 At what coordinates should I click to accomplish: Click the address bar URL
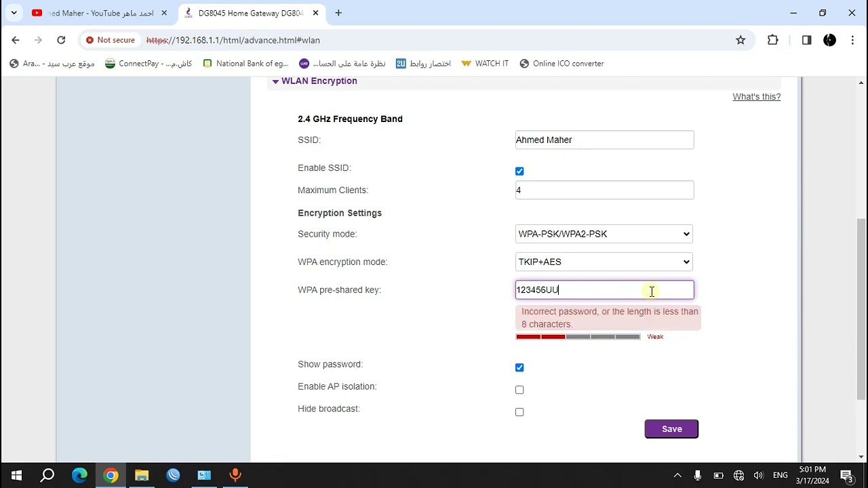click(233, 40)
